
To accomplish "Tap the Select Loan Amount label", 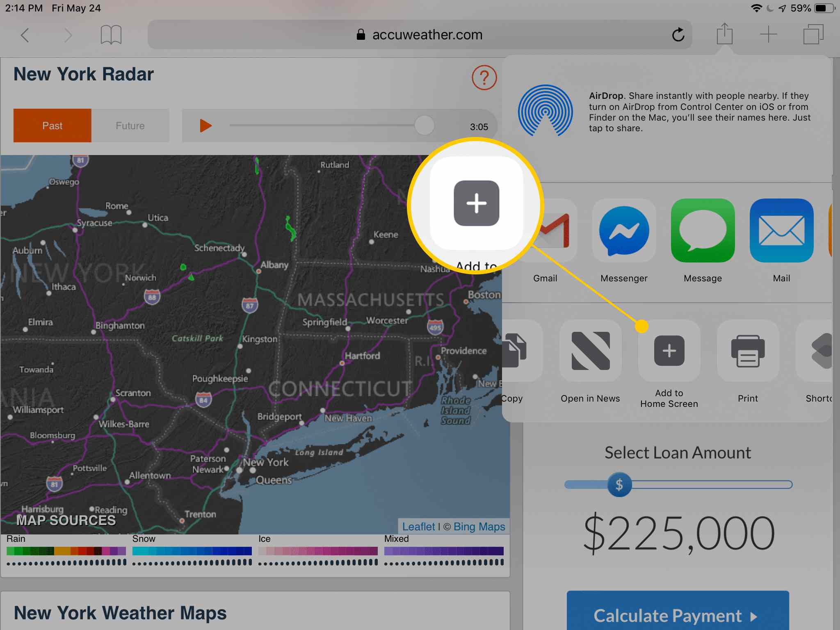I will pos(678,453).
